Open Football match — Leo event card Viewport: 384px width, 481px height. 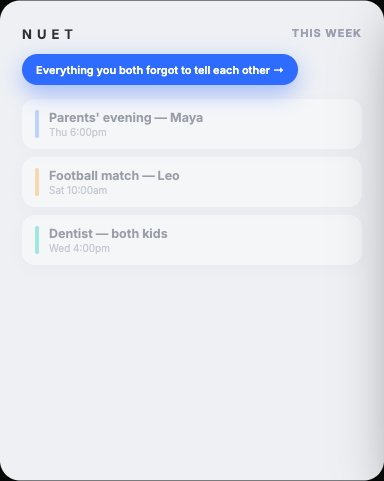(x=192, y=182)
